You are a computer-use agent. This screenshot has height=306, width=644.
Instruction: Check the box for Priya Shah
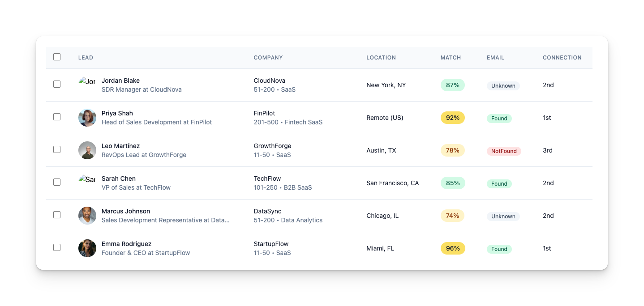57,117
